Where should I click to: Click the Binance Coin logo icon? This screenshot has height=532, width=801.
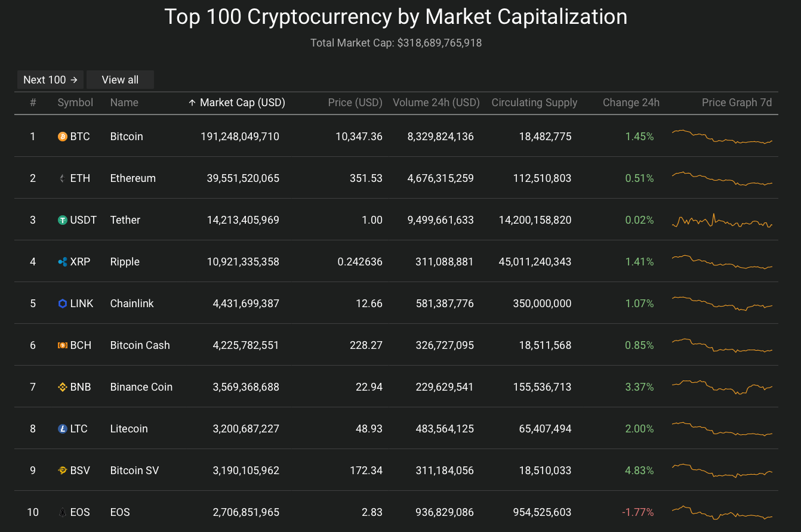63,387
